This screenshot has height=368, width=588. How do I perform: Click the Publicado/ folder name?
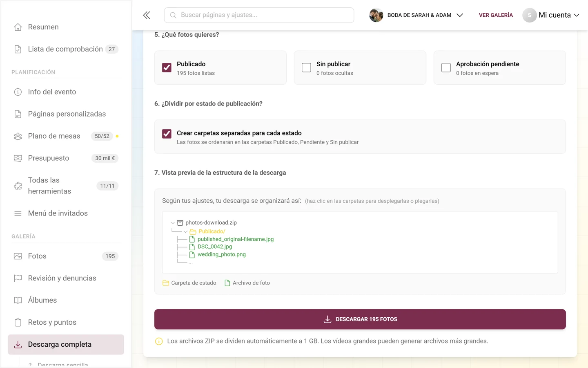click(x=212, y=231)
